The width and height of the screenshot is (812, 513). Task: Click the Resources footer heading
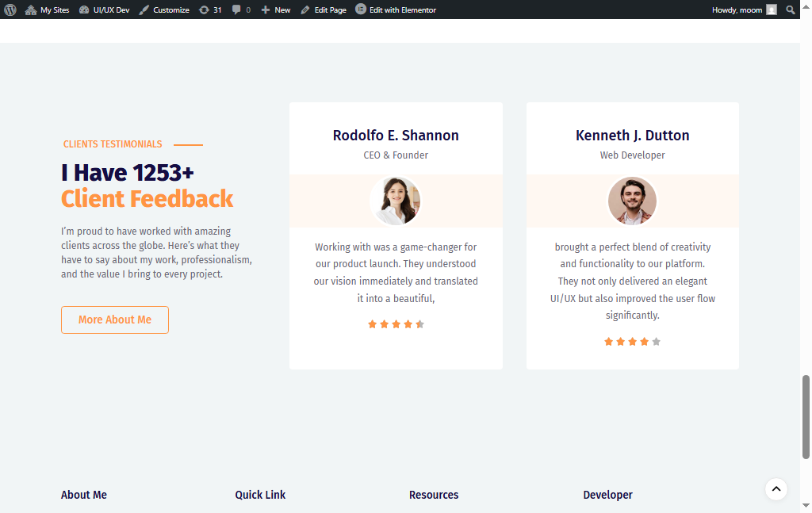coord(434,495)
